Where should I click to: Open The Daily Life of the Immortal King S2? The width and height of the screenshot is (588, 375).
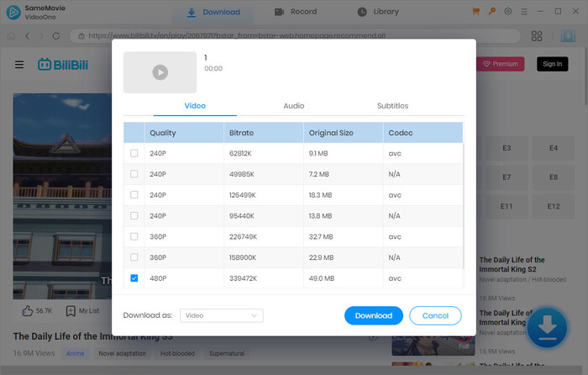pos(512,265)
